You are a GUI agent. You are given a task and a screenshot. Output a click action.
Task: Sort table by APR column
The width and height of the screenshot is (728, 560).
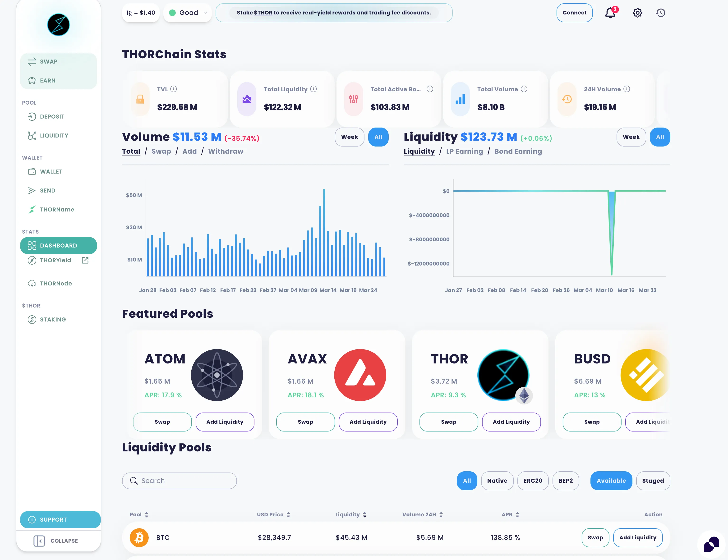tap(510, 515)
